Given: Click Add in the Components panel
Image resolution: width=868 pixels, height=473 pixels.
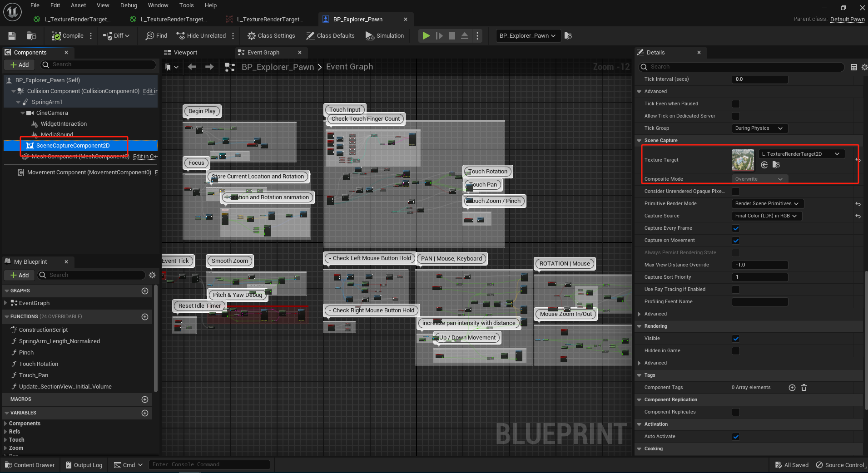Looking at the screenshot, I should [19, 64].
